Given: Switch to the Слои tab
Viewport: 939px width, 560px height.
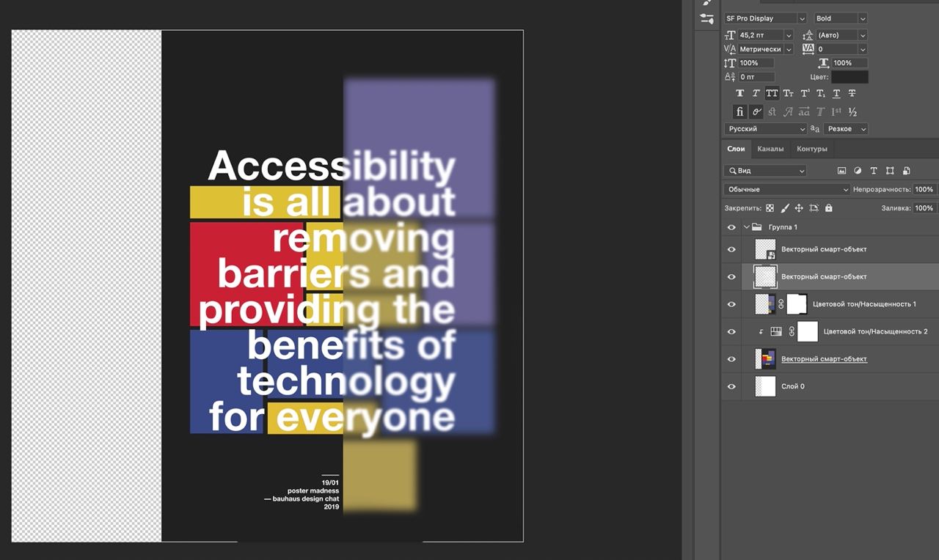Looking at the screenshot, I should click(x=736, y=149).
